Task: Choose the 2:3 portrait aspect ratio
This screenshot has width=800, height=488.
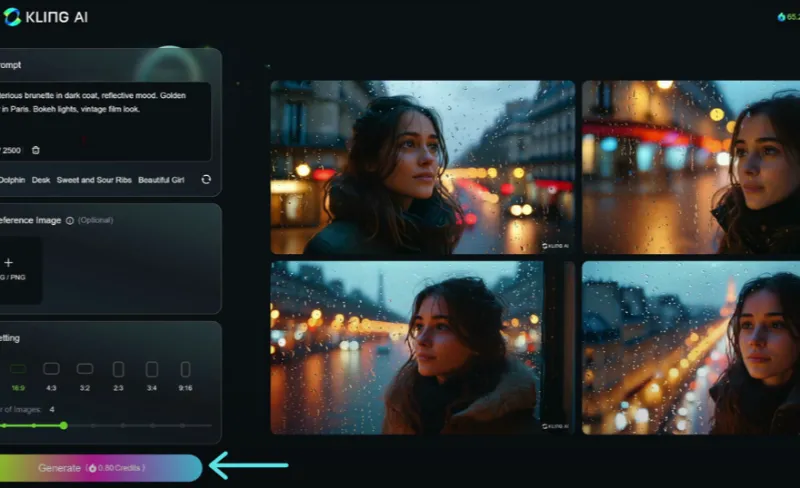Action: click(118, 370)
